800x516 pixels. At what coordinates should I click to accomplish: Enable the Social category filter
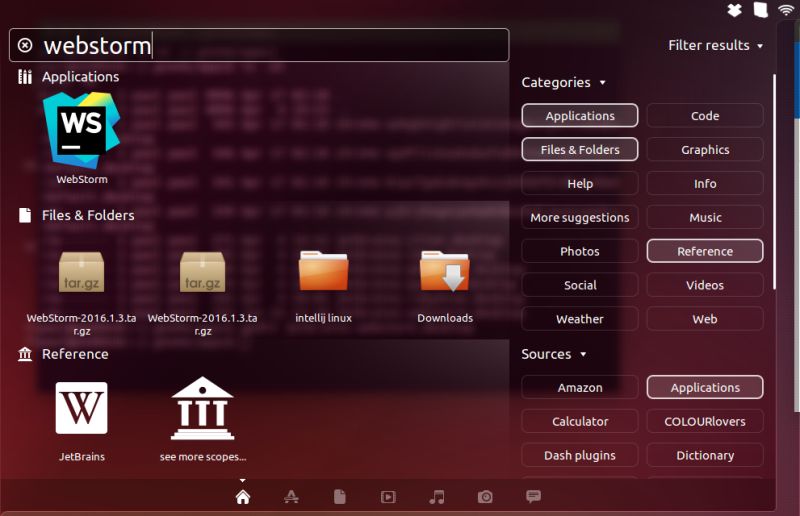pos(580,285)
